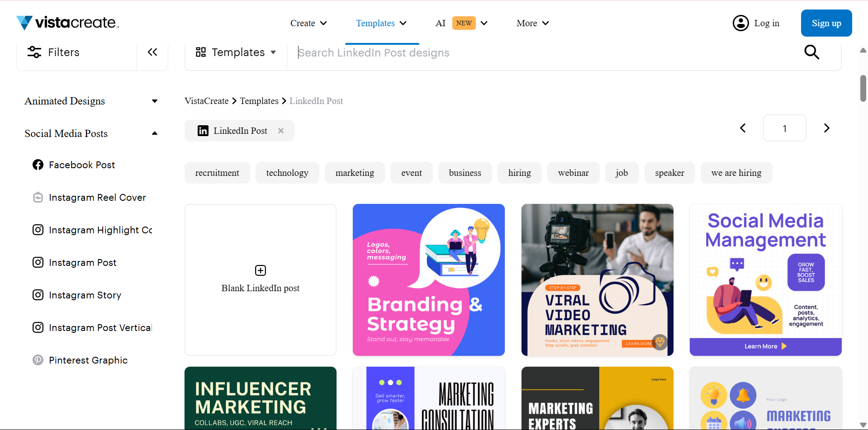Open the Create menu
Image resolution: width=868 pixels, height=430 pixels.
308,23
